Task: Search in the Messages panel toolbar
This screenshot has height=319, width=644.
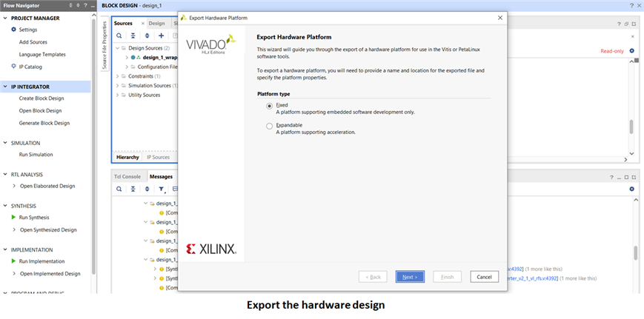Action: [x=119, y=189]
